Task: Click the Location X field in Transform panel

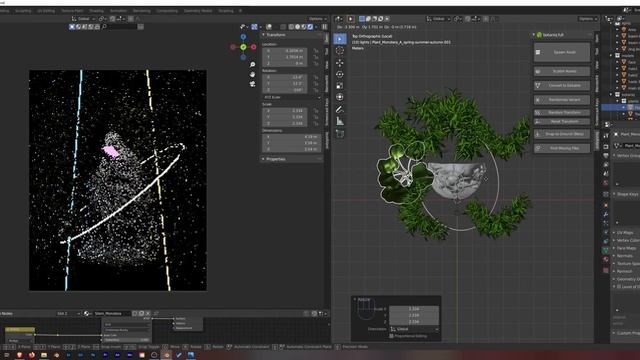Action: [284, 51]
